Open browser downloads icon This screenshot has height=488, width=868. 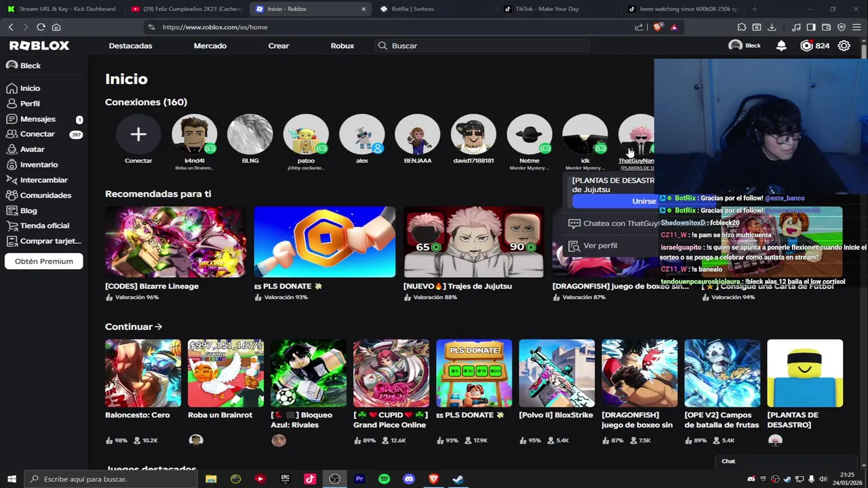pos(772,27)
